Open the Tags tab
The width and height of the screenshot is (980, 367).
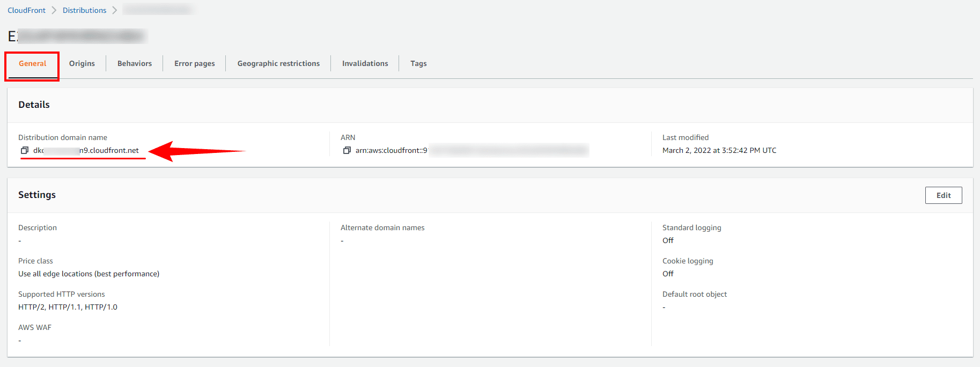[418, 63]
